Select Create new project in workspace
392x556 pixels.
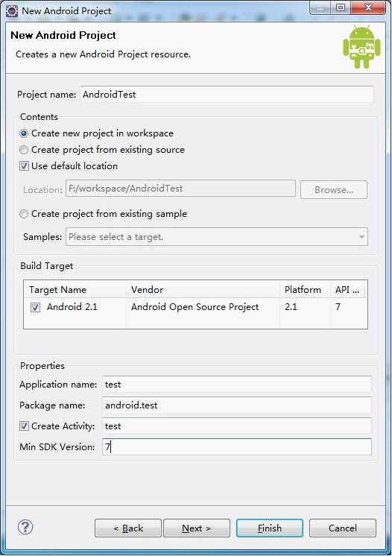[x=24, y=133]
